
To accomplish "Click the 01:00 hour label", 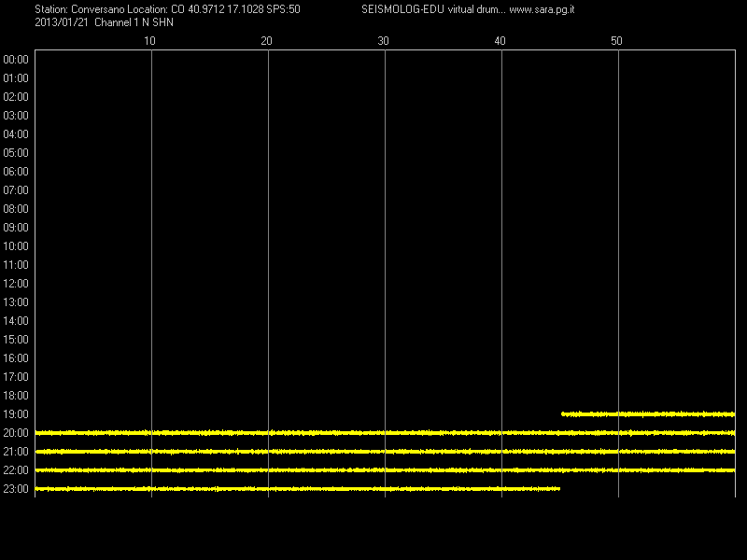I will pos(16,78).
